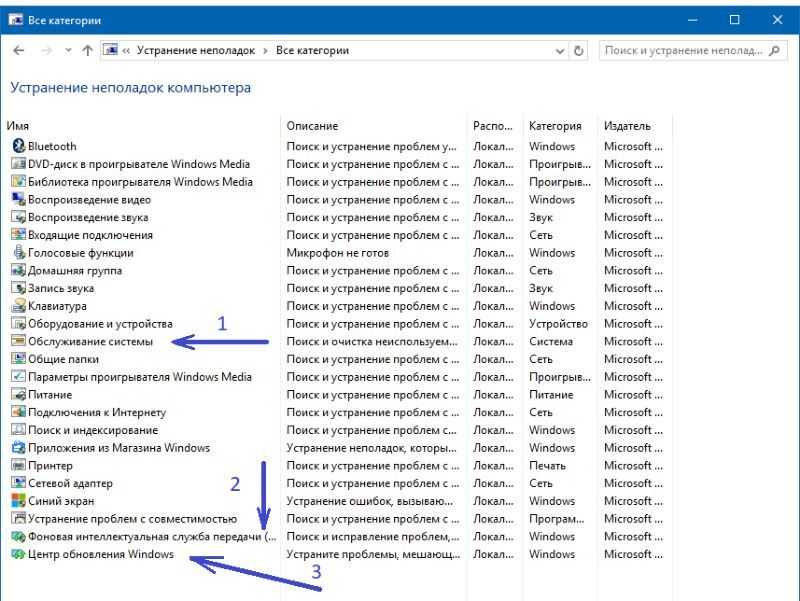Select the Устройство category cell
The image size is (800, 601).
[558, 323]
